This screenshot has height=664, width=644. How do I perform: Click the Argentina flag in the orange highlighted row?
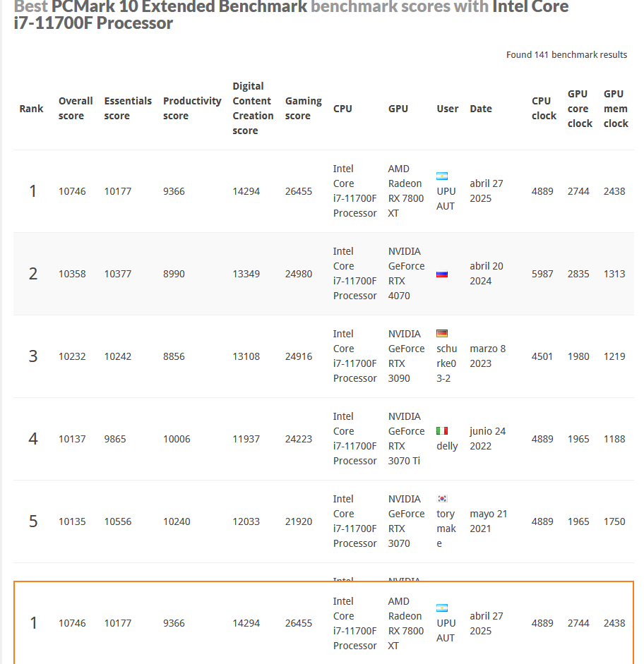[x=442, y=608]
